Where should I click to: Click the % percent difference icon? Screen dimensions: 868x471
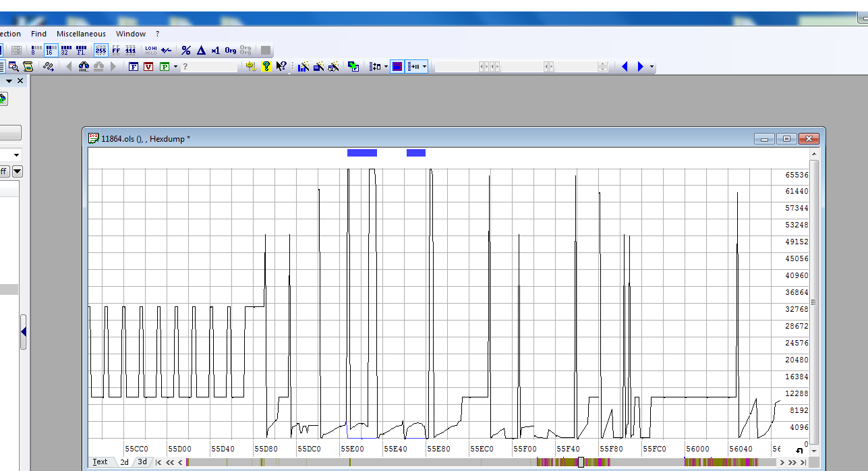(x=186, y=50)
